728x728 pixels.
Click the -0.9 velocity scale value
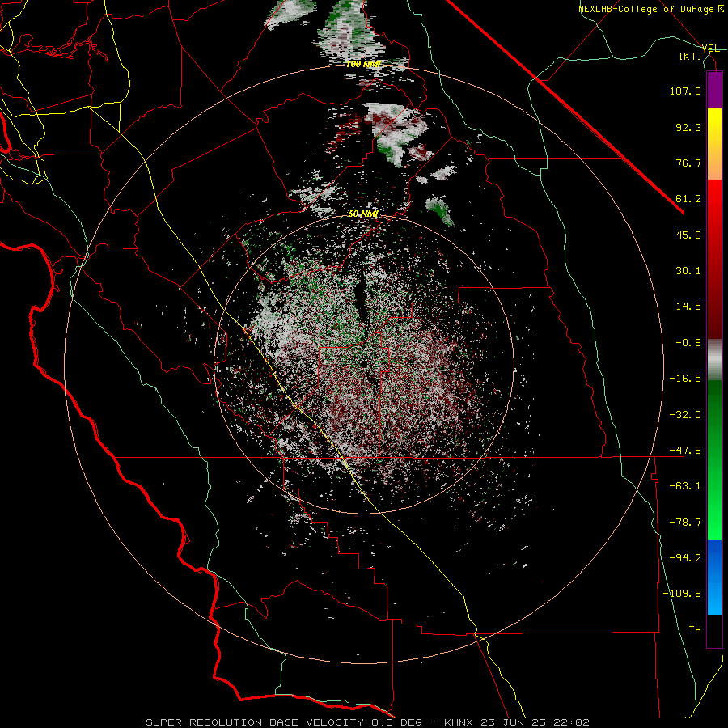688,343
